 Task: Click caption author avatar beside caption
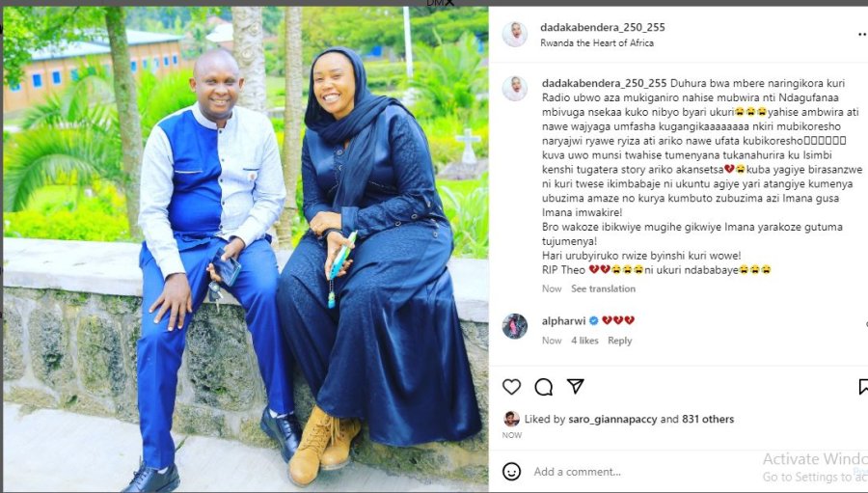coord(515,89)
